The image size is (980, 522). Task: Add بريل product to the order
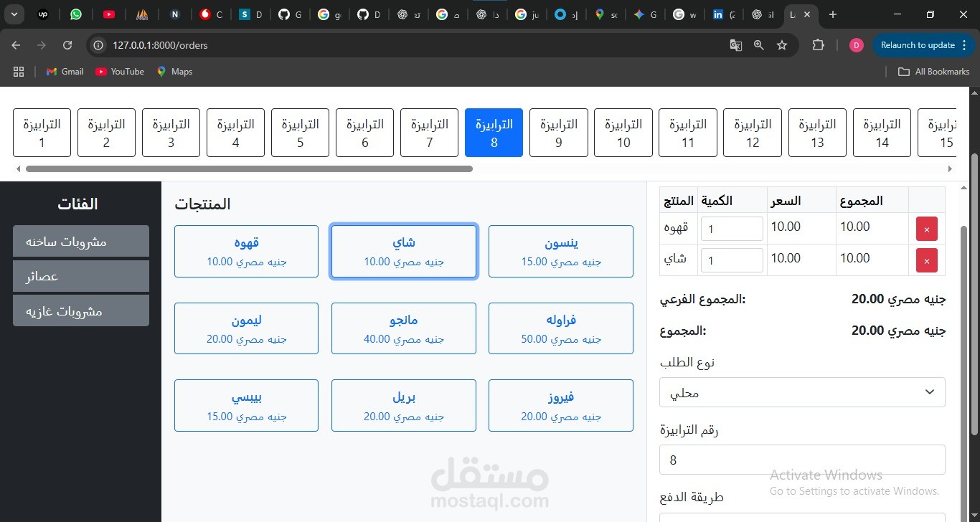click(x=404, y=406)
